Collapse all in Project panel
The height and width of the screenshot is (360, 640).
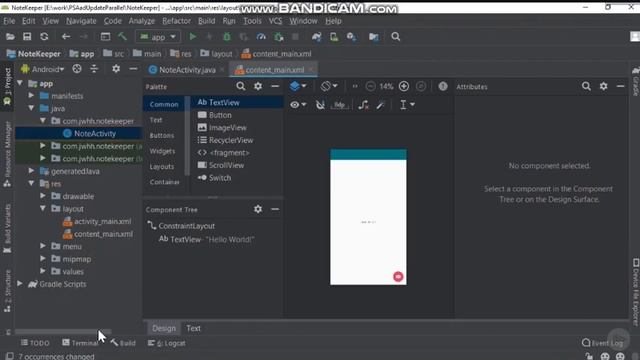pos(94,69)
